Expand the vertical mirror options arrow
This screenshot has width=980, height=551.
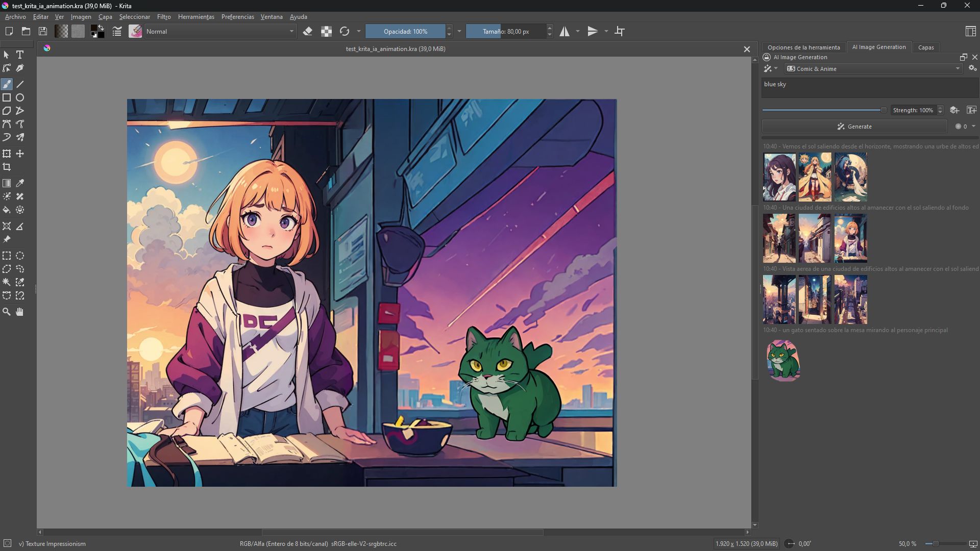click(606, 32)
